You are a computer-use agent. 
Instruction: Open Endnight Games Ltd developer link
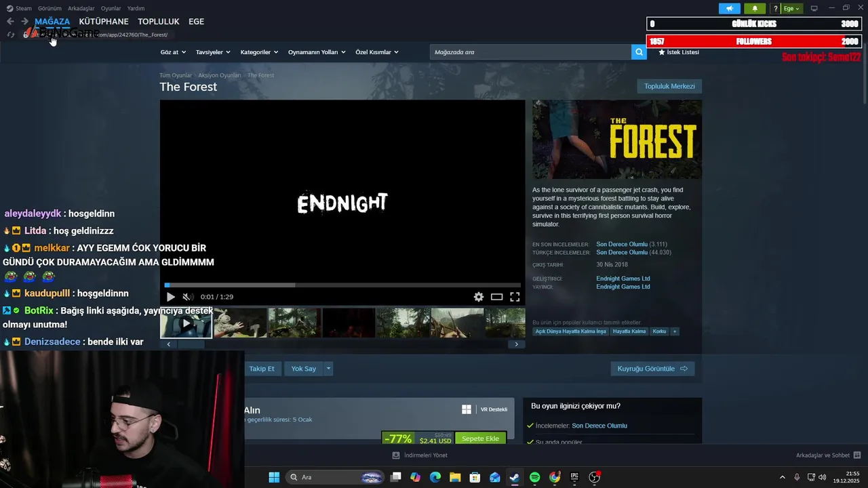623,279
